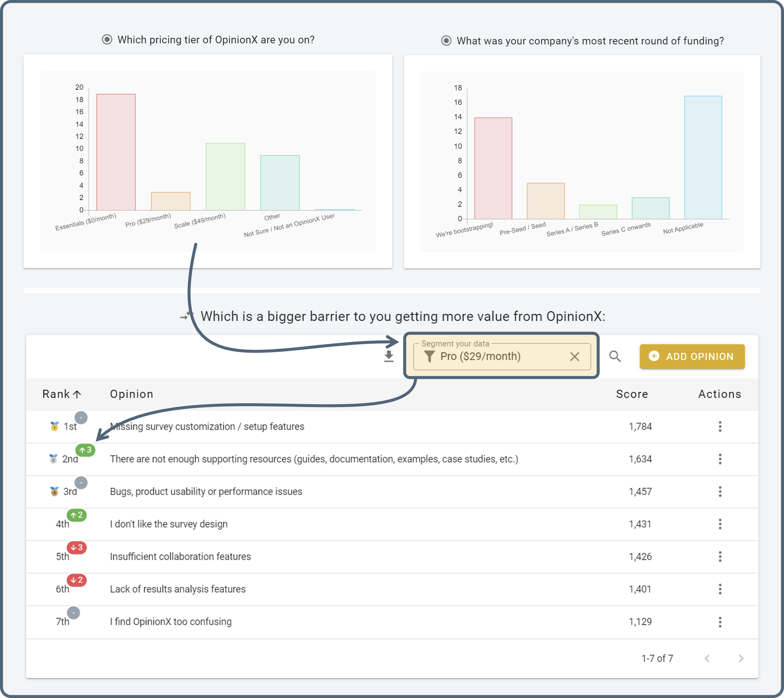The width and height of the screenshot is (784, 698).
Task: Open actions menu for OpinionX too confusing row
Action: click(720, 622)
